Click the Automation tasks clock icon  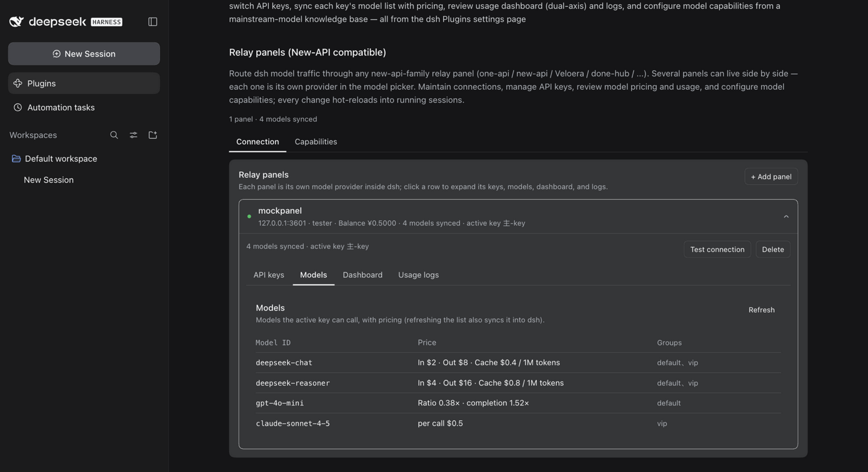click(17, 107)
